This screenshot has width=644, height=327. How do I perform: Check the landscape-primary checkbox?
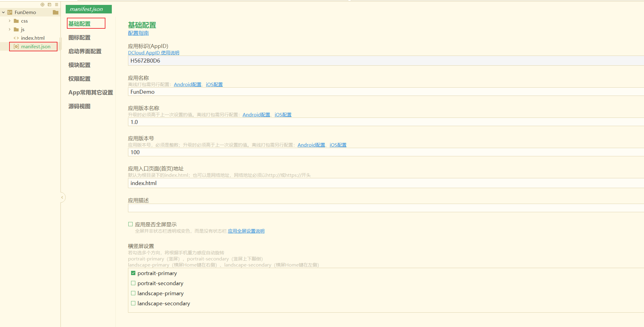[x=133, y=293]
